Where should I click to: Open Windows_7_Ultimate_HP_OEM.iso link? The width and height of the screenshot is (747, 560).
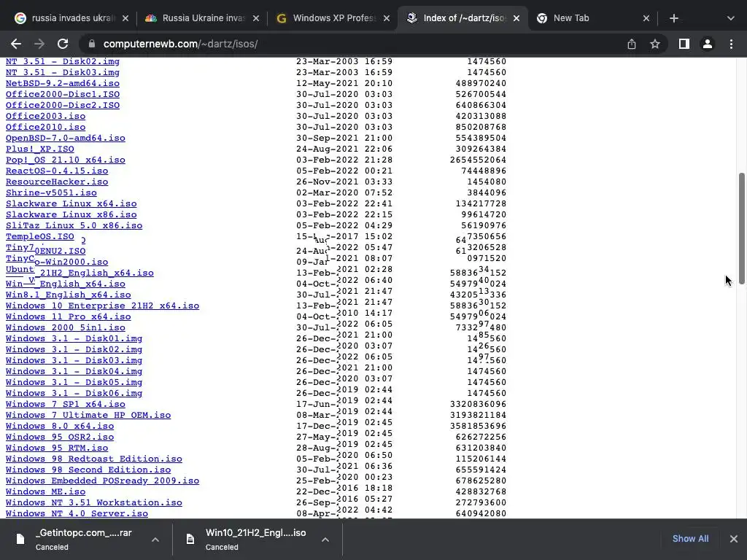point(88,415)
